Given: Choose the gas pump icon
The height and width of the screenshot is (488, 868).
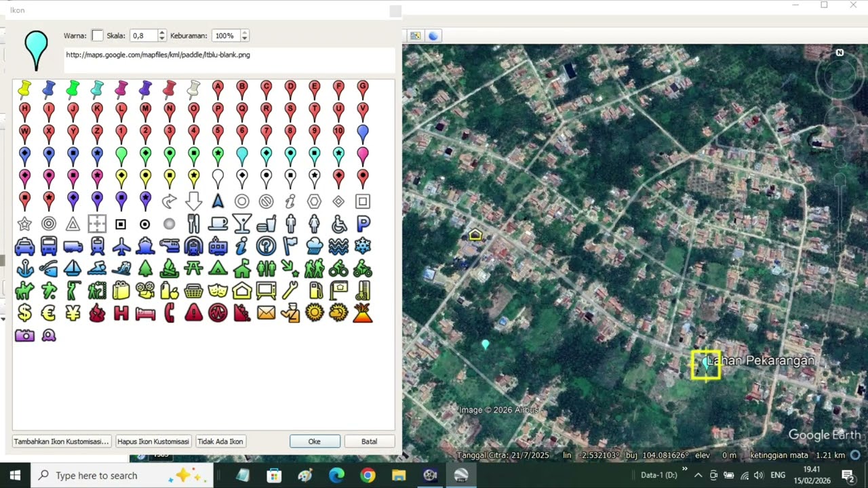Looking at the screenshot, I should pos(314,291).
